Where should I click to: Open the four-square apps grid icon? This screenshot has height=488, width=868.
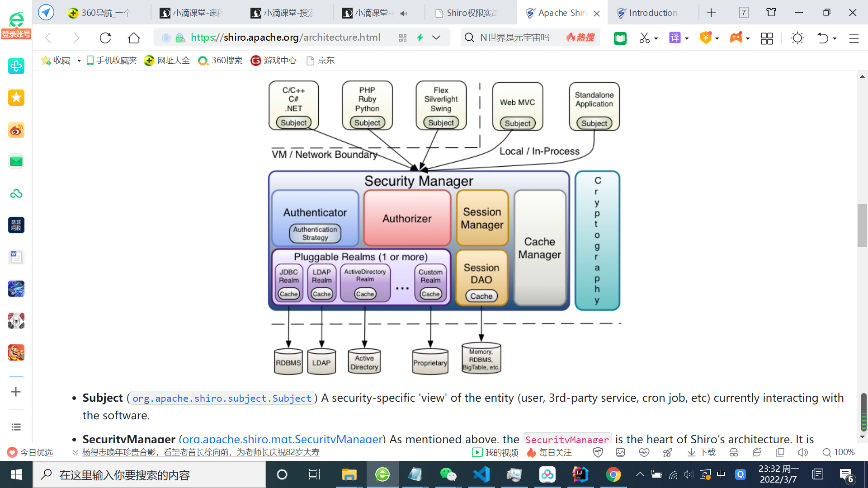point(767,38)
